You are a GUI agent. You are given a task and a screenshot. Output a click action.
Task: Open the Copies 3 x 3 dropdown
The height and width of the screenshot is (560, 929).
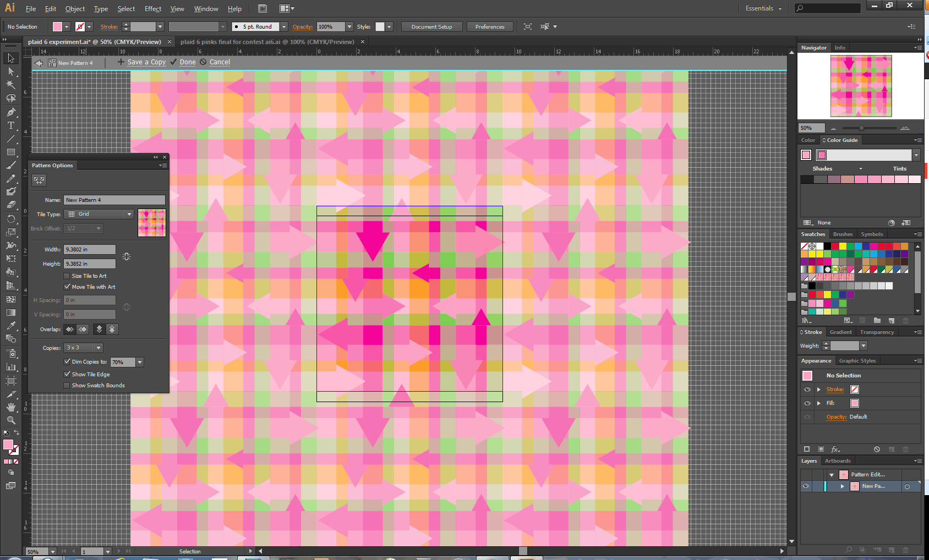click(x=84, y=348)
